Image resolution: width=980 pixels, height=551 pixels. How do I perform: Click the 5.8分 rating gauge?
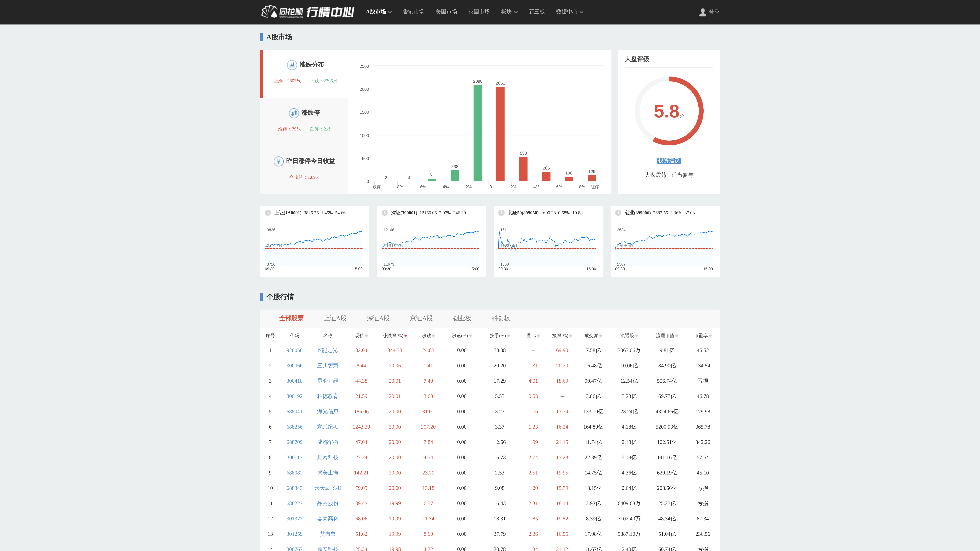[x=669, y=111]
